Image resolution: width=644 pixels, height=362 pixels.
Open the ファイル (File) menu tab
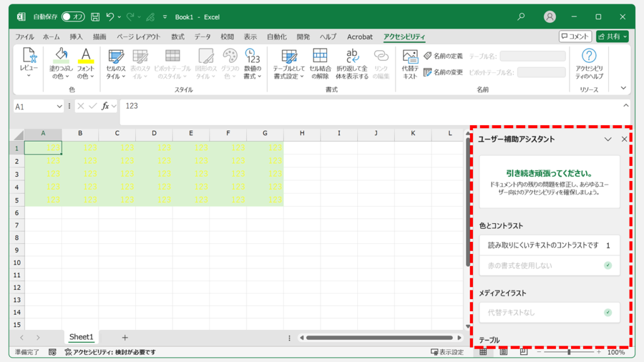(25, 37)
